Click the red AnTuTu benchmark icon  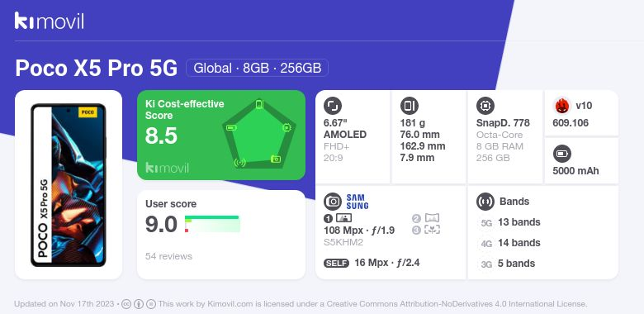pyautogui.click(x=562, y=106)
